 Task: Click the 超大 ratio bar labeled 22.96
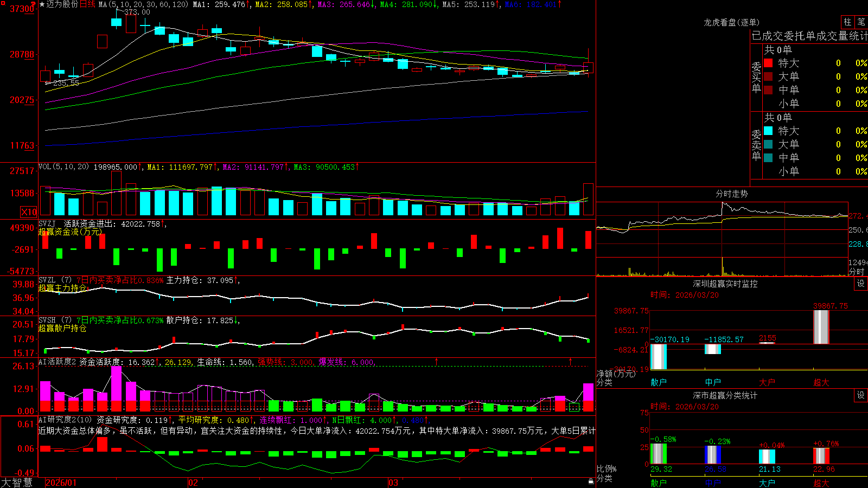tap(821, 456)
